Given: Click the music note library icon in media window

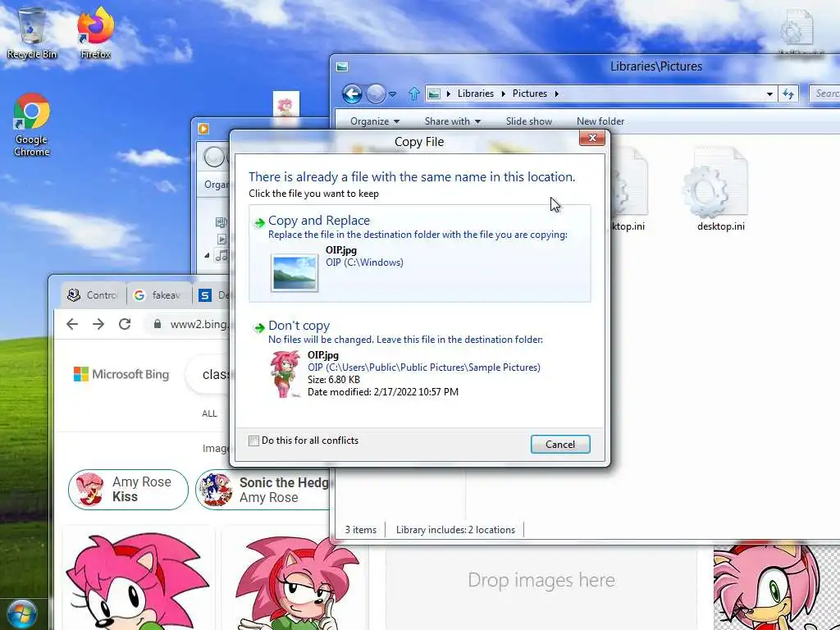Looking at the screenshot, I should pos(221,256).
